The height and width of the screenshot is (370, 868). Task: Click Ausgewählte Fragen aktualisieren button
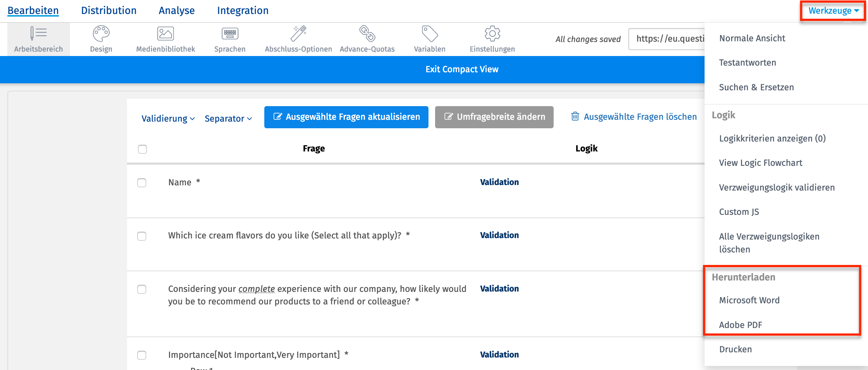point(346,117)
